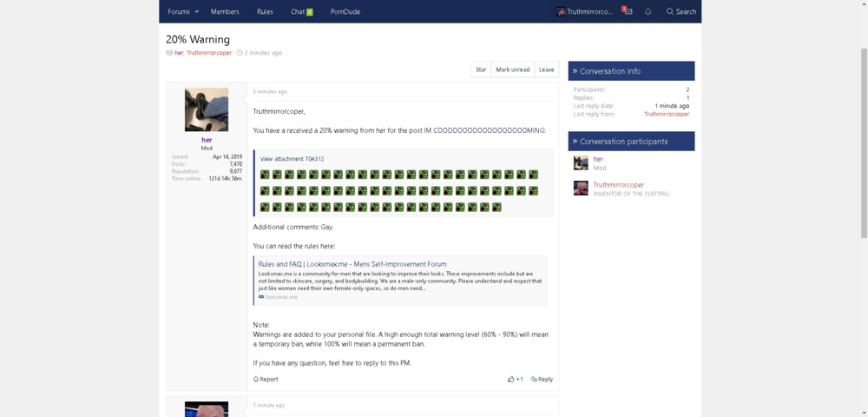Click 'her' in Conversation participants
This screenshot has height=417, width=868.
pyautogui.click(x=598, y=159)
